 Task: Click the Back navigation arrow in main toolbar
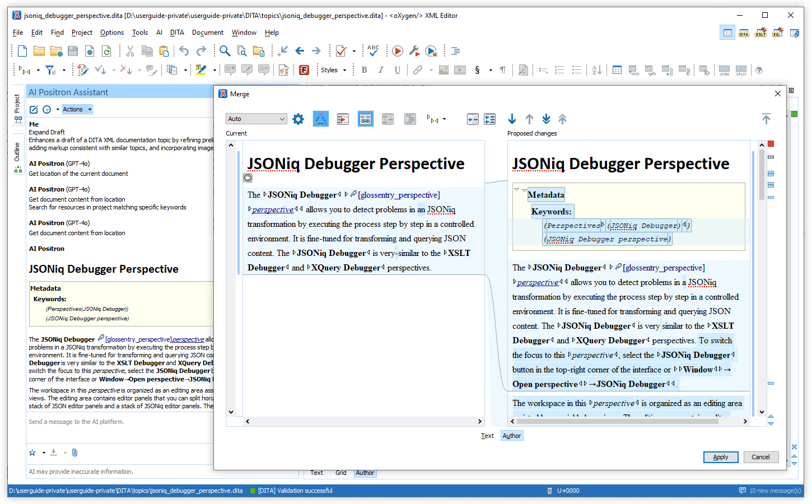coord(300,51)
